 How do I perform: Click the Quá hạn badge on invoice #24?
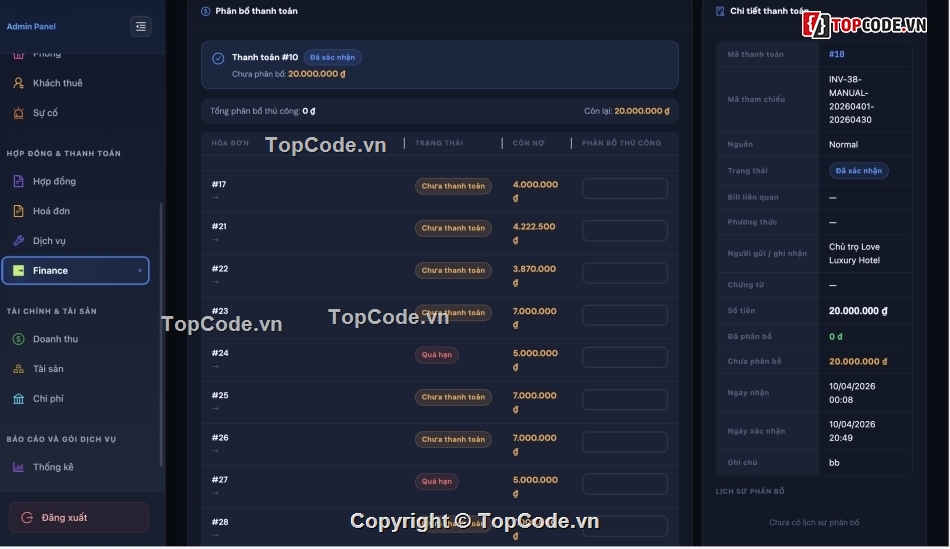coord(436,355)
